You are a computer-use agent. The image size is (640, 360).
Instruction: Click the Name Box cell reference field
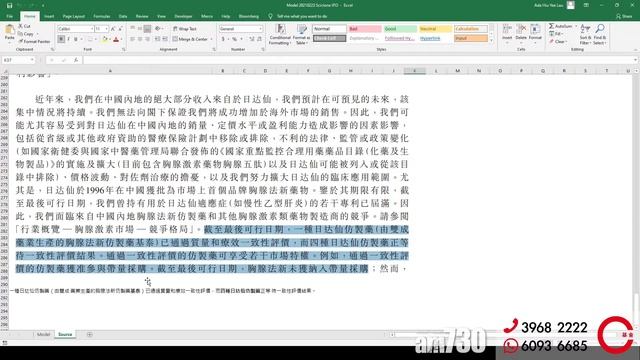(x=18, y=60)
